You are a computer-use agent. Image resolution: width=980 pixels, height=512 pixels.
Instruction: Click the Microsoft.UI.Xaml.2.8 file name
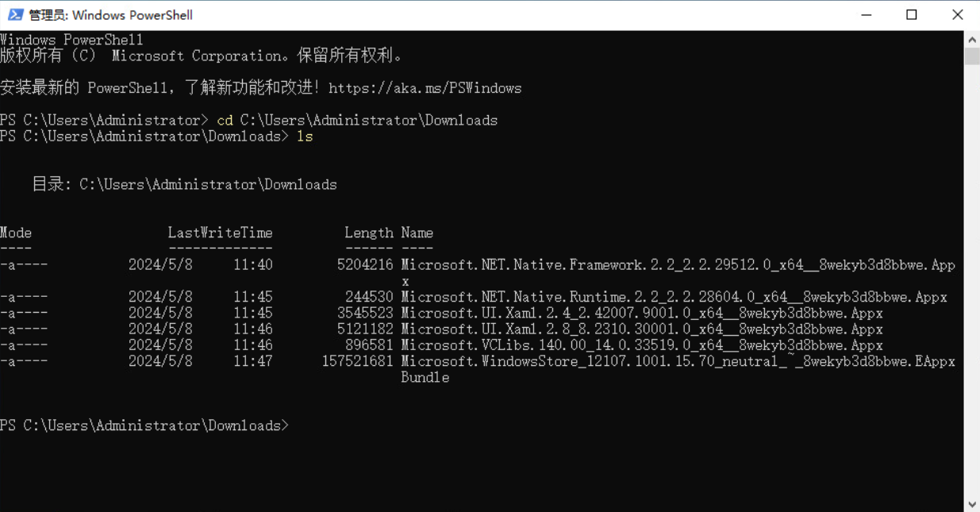pos(642,329)
